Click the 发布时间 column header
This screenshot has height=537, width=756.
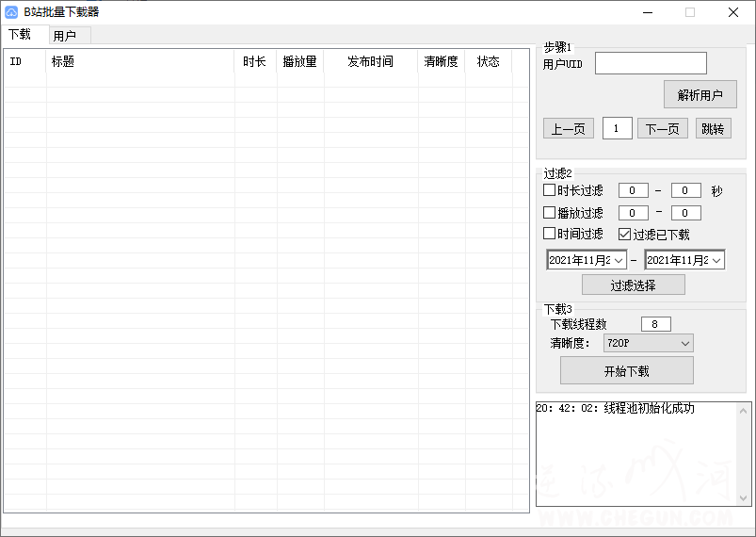coord(370,61)
